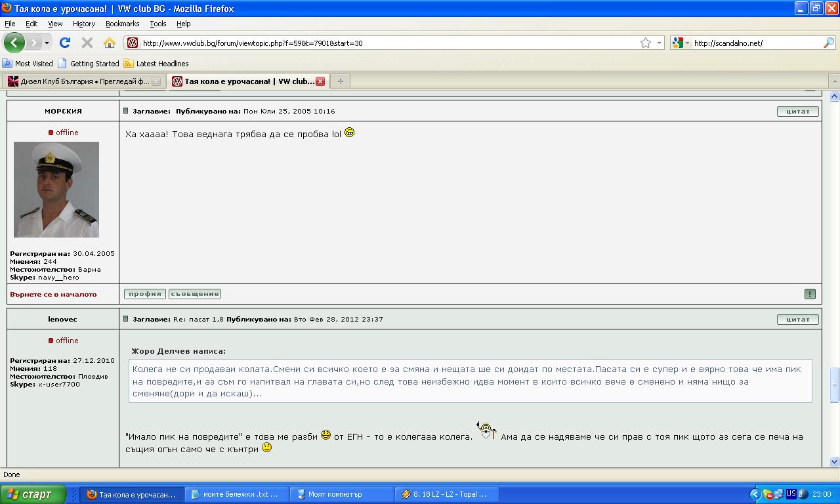Click the профил button under МОРСКИЯ
The image size is (840, 504).
point(144,294)
